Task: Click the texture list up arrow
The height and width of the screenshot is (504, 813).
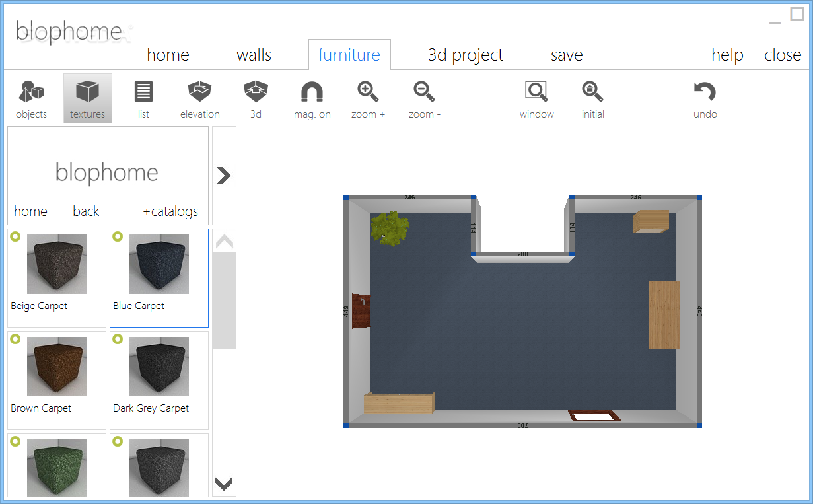Action: coord(225,242)
